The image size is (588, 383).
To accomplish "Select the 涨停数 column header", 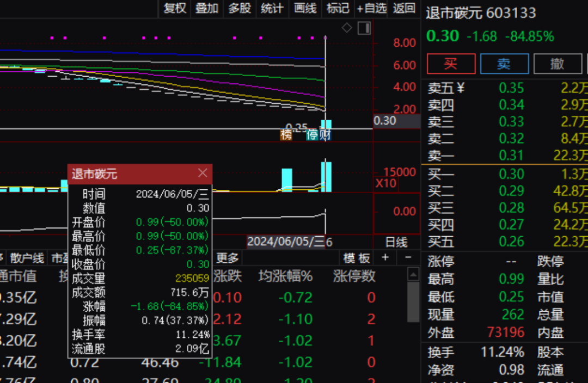I will tap(356, 276).
